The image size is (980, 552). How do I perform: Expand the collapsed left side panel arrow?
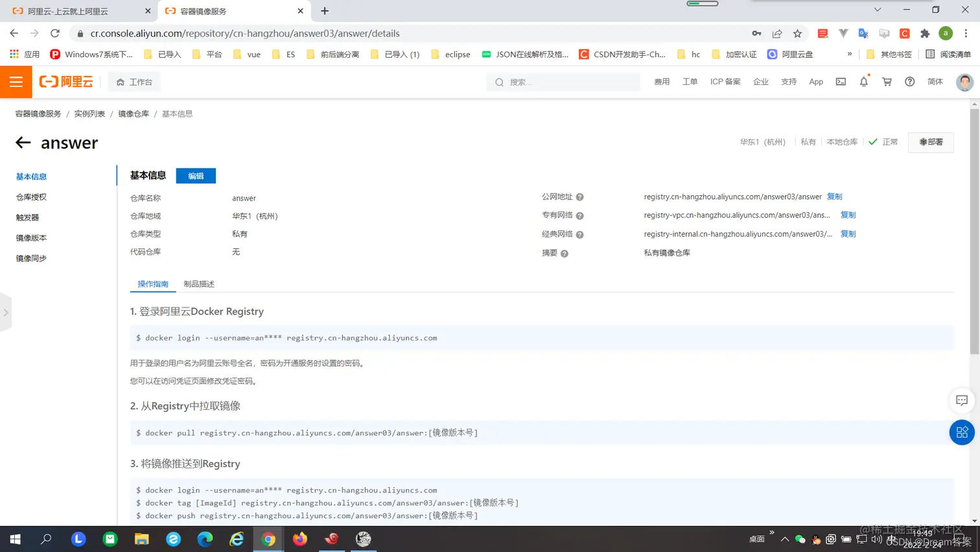pyautogui.click(x=5, y=313)
